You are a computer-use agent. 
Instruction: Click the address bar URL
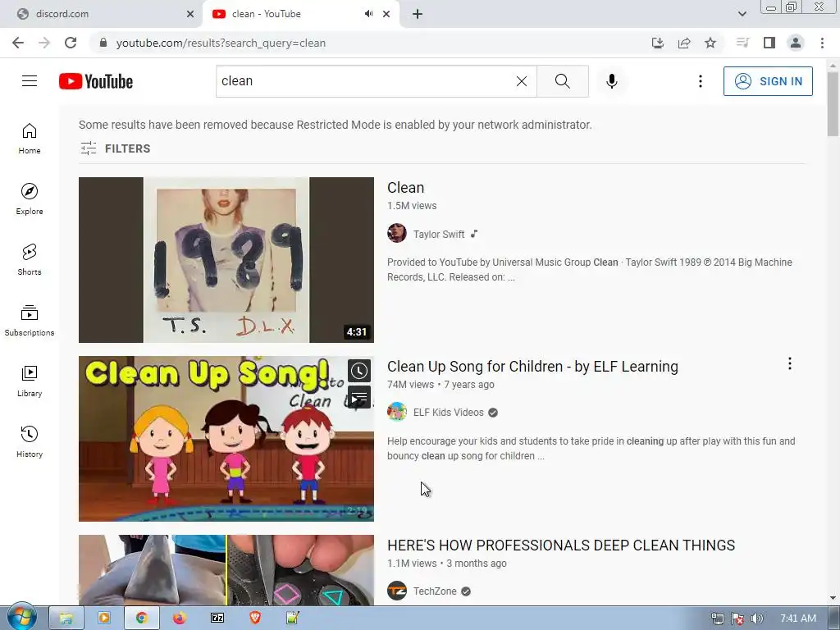[221, 43]
